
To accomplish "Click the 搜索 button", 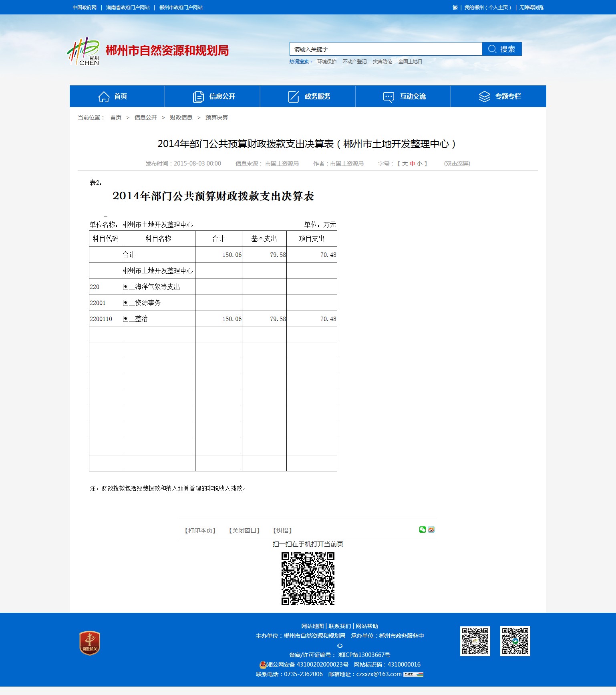I will 502,49.
